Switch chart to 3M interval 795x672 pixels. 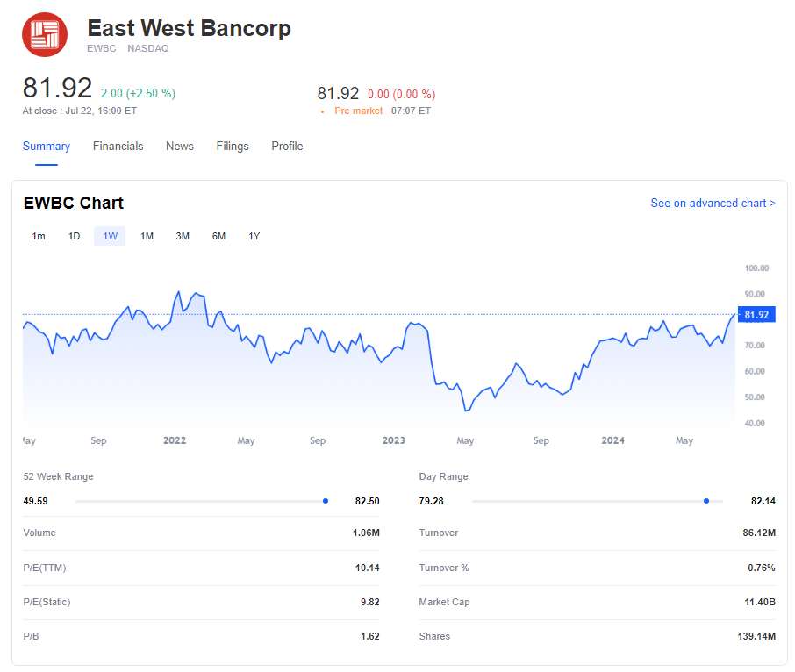point(183,236)
